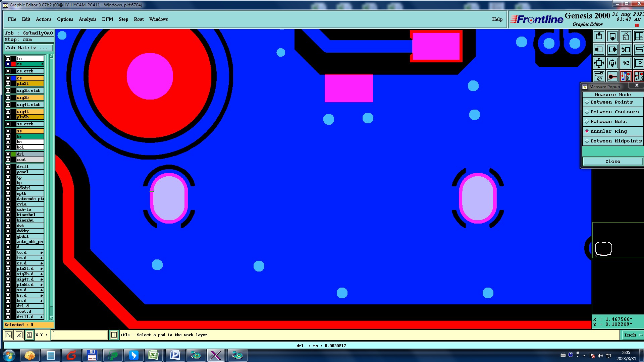The height and width of the screenshot is (362, 644).
Task: Toggle the checkbox for layer drl
Action: point(8,154)
